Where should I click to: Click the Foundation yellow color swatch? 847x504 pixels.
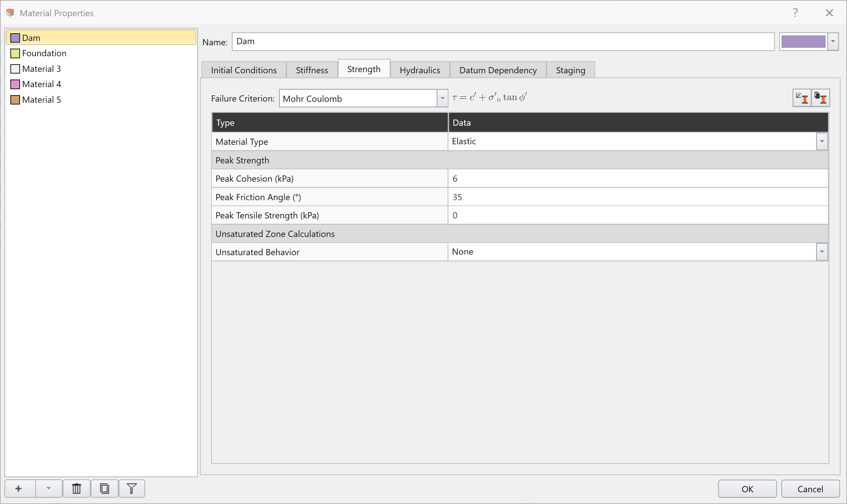pyautogui.click(x=15, y=53)
